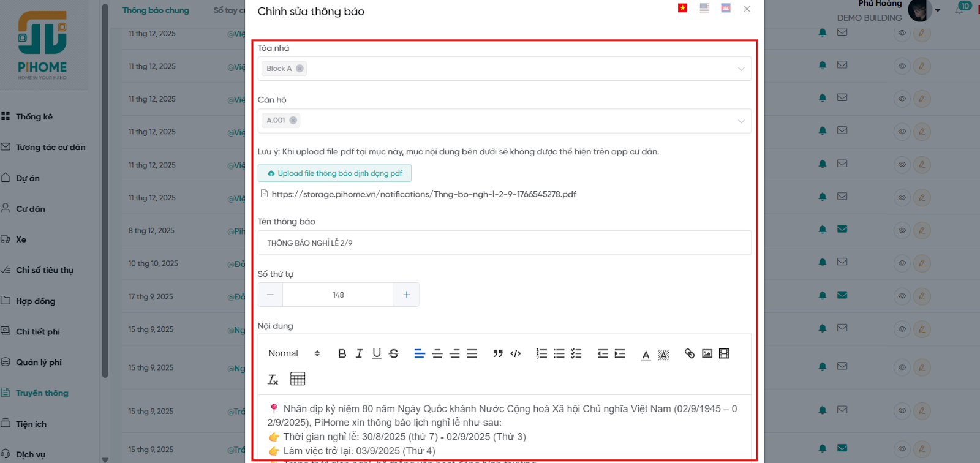Open the Truyền thông sidebar menu
The width and height of the screenshot is (980, 463).
[42, 393]
